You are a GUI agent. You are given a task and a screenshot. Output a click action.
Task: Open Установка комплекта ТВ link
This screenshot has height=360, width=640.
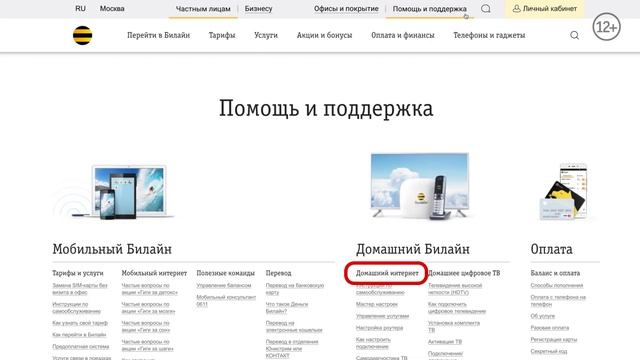454,327
